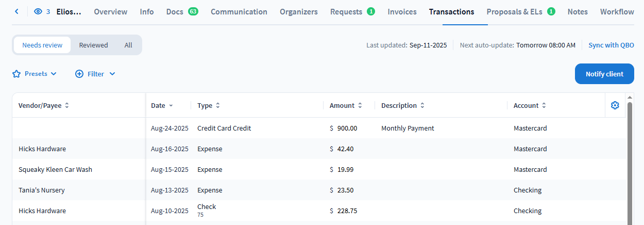Show All transactions segment
Image resolution: width=644 pixels, height=225 pixels.
coord(128,45)
